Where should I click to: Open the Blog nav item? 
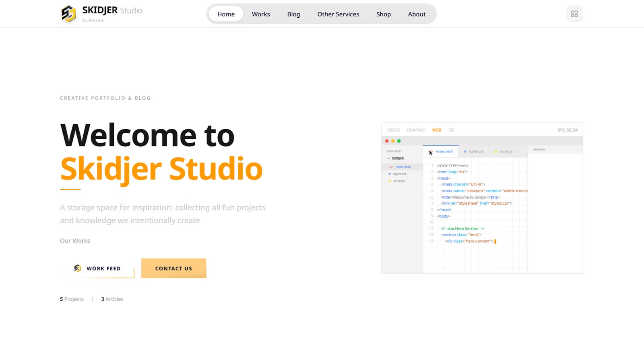[293, 14]
